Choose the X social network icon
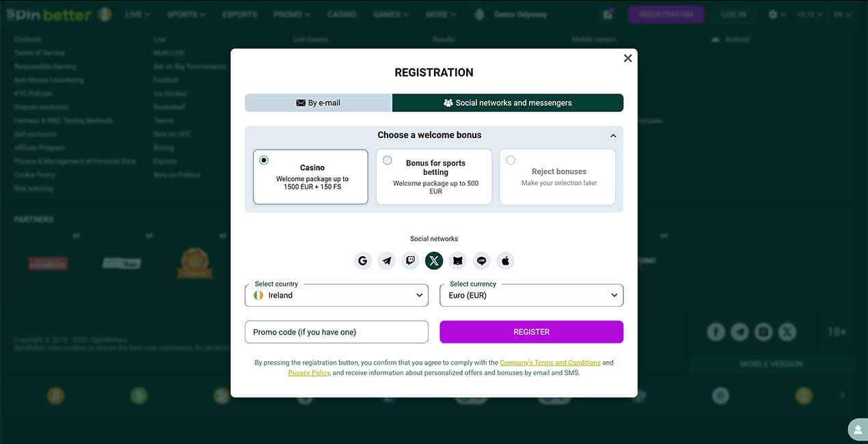868x444 pixels. (434, 260)
